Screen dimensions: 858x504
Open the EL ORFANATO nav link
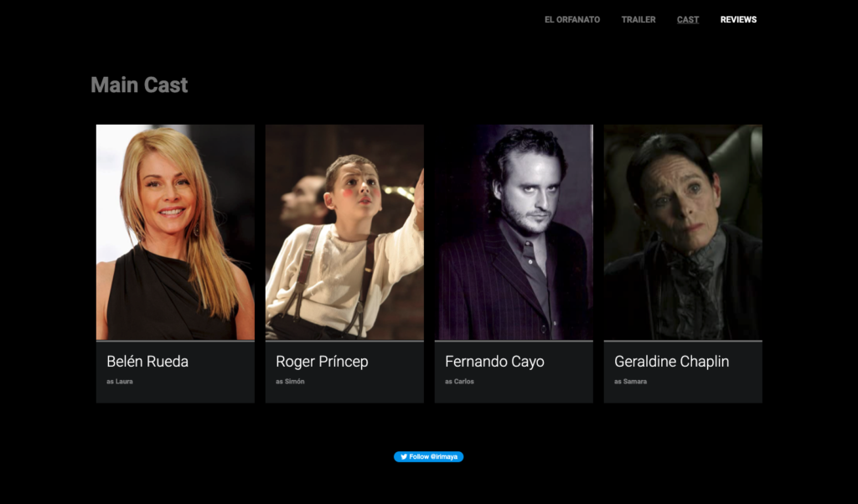[x=571, y=20]
